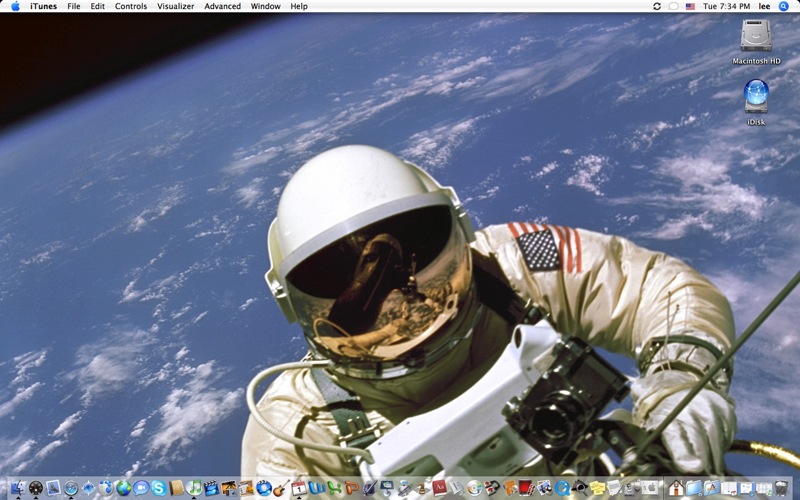Open the iDisk desktop icon
The image size is (800, 500).
(756, 102)
